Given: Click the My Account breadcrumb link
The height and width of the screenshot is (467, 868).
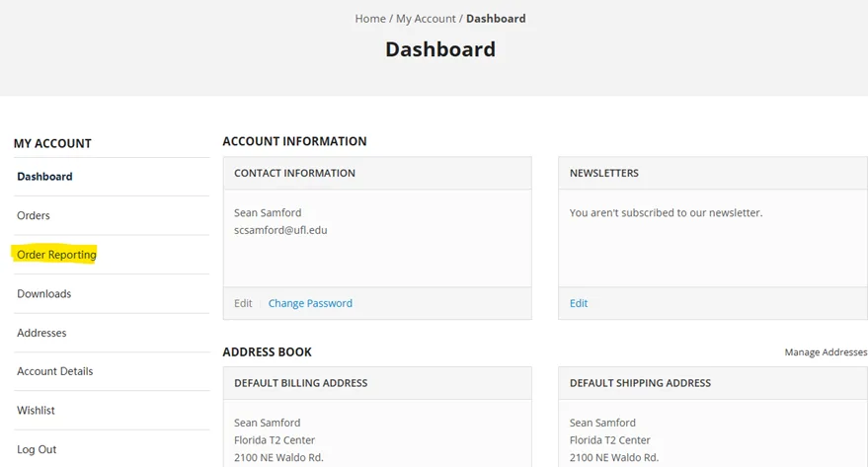Looking at the screenshot, I should (426, 19).
